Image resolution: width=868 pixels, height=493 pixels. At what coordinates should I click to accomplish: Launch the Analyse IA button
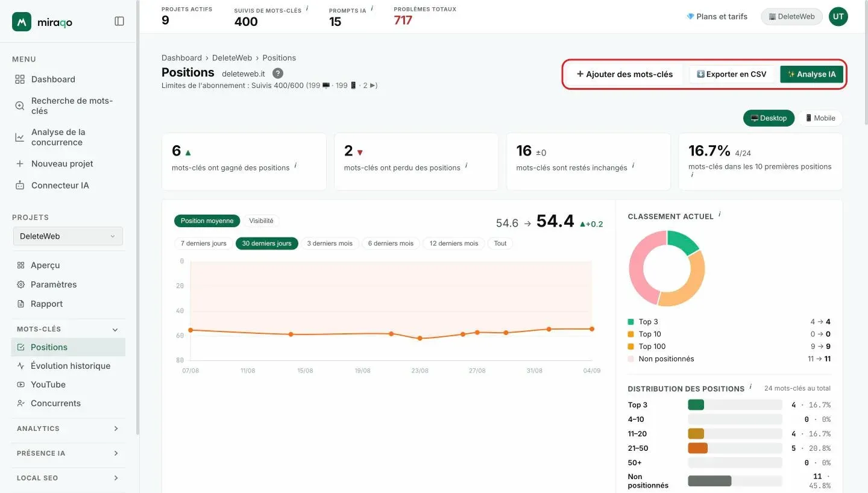pos(811,74)
